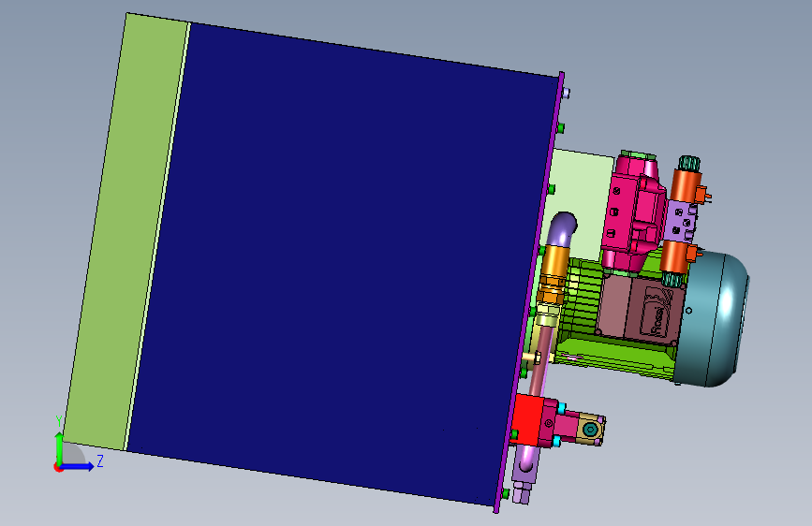Select the magenta valve manifold block
The image size is (812, 526).
pyautogui.click(x=634, y=212)
